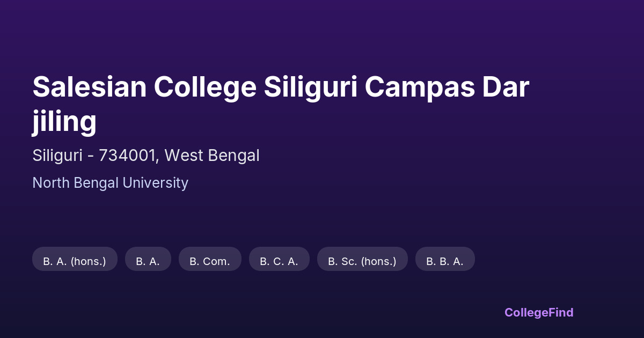Click the word College in the heading
644x338 pixels.
(205, 87)
